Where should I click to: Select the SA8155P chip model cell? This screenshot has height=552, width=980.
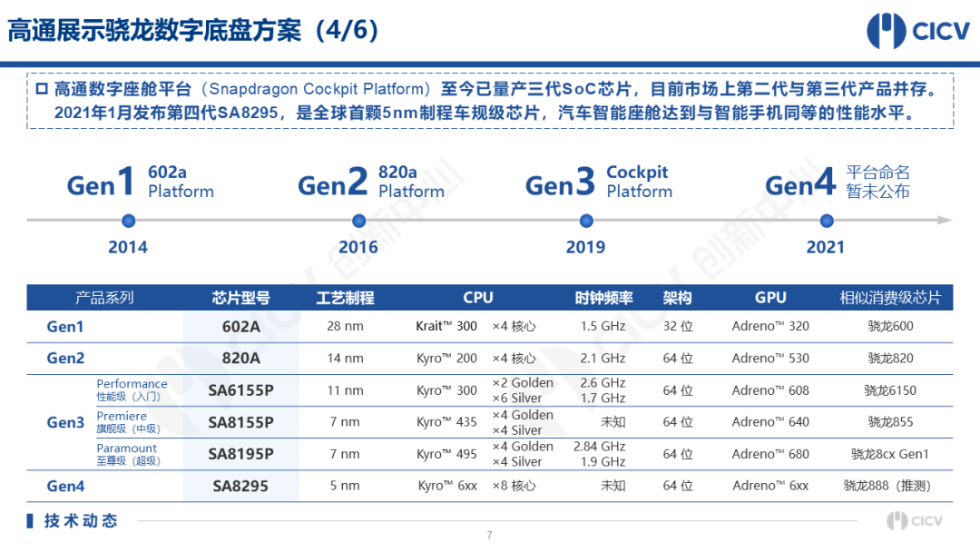(240, 422)
